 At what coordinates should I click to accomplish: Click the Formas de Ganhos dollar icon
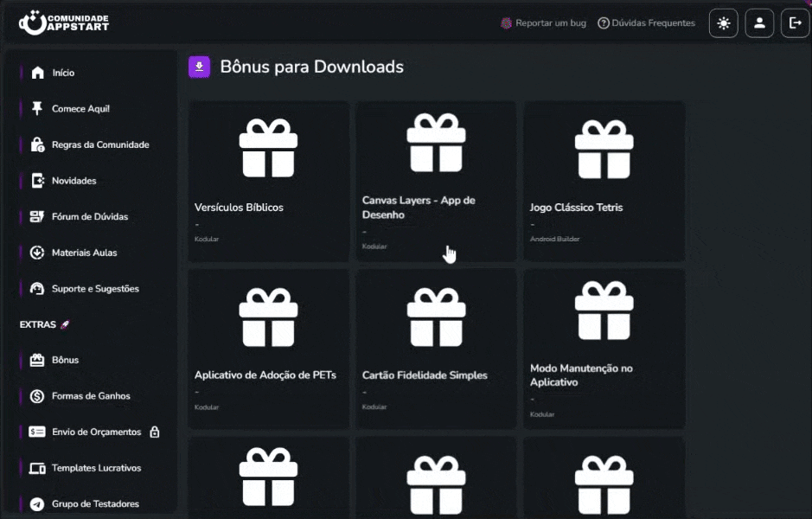[37, 396]
